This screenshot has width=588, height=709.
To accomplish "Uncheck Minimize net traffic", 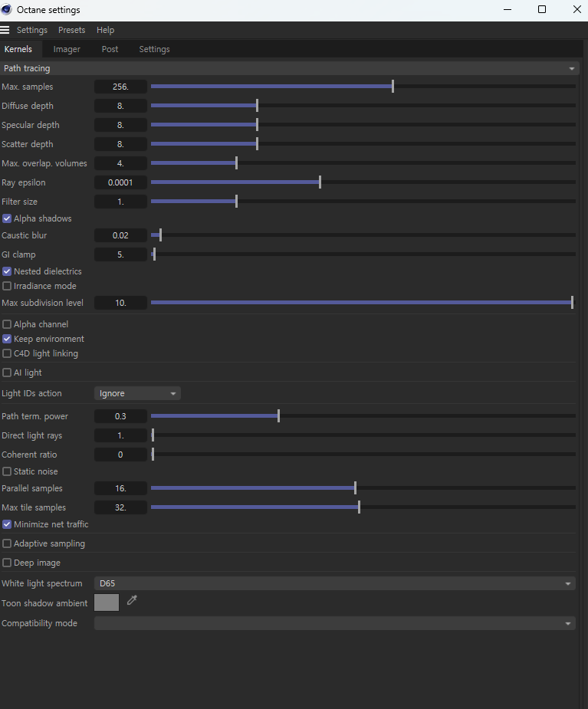I will tap(7, 524).
